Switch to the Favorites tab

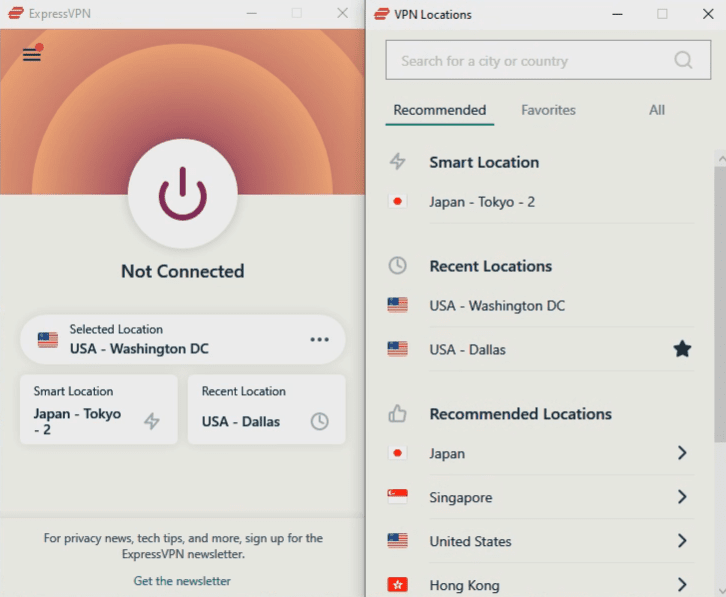[548, 110]
